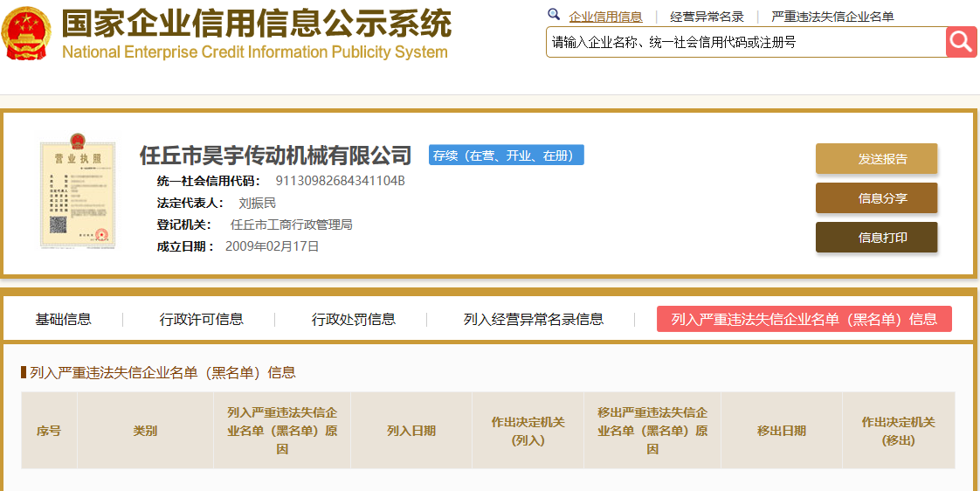Click the company name 任丘市昊宇传动机械有限公司
980x491 pixels.
(x=276, y=156)
